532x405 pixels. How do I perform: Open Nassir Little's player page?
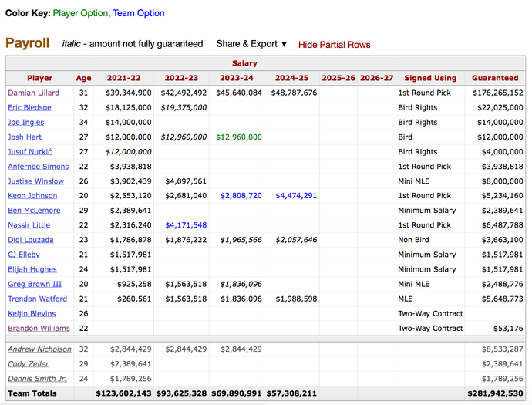(x=29, y=225)
